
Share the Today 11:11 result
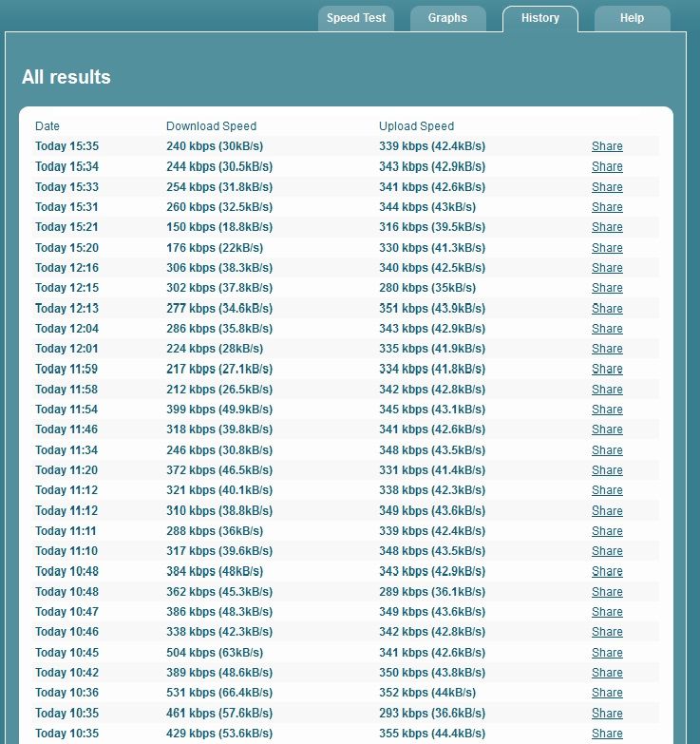click(607, 530)
